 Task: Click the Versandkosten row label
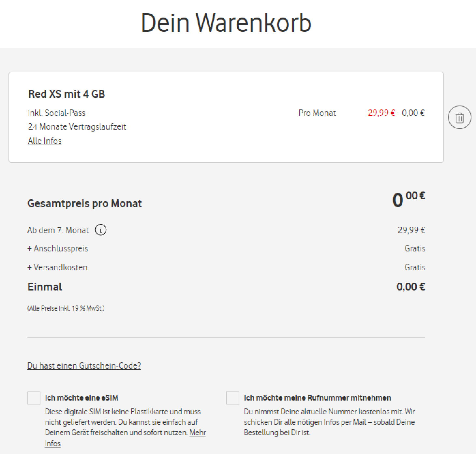point(57,267)
